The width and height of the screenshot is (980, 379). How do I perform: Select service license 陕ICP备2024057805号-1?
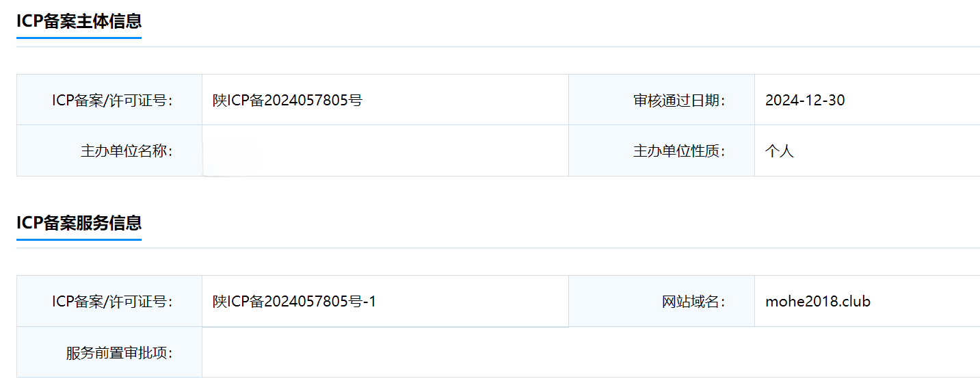point(295,302)
